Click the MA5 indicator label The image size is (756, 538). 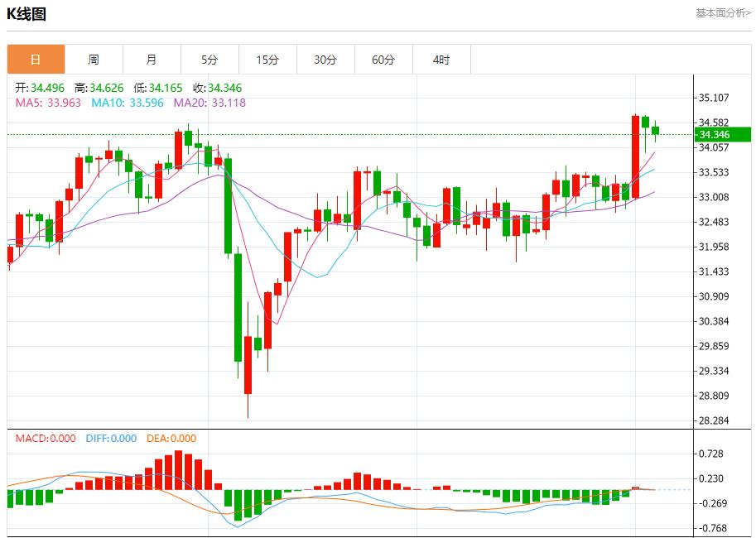[48, 103]
